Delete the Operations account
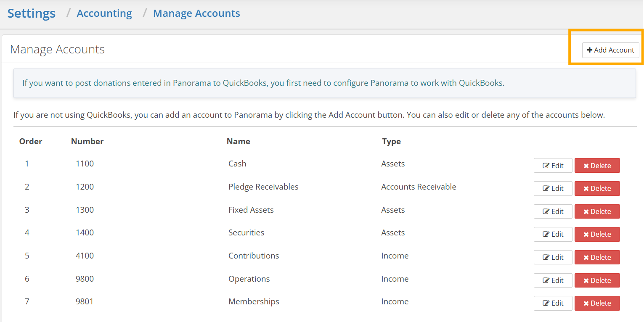 point(597,280)
